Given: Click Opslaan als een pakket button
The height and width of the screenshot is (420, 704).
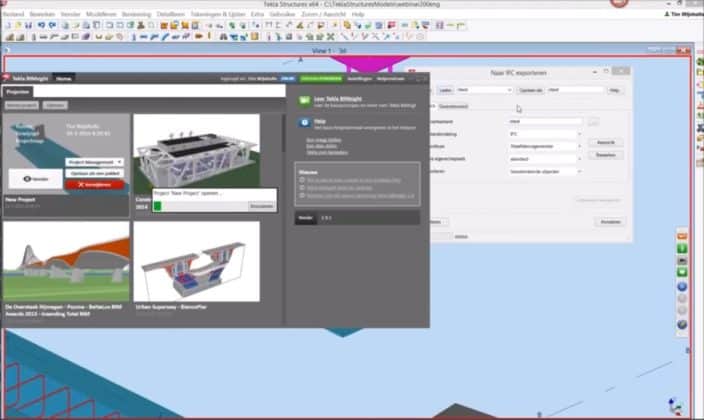Looking at the screenshot, I should point(94,173).
